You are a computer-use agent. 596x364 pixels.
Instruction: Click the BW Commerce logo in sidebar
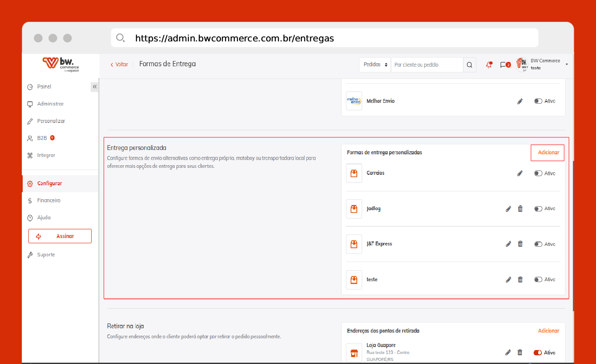[x=61, y=64]
